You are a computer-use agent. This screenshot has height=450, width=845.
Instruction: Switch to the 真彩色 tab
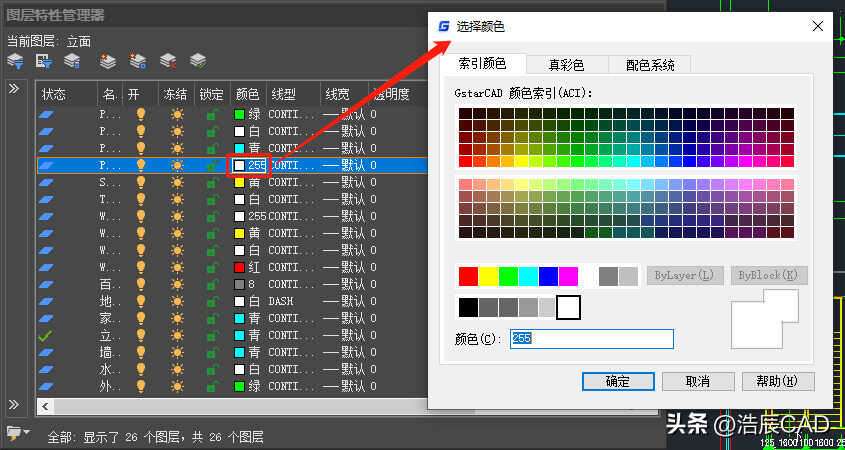[567, 64]
